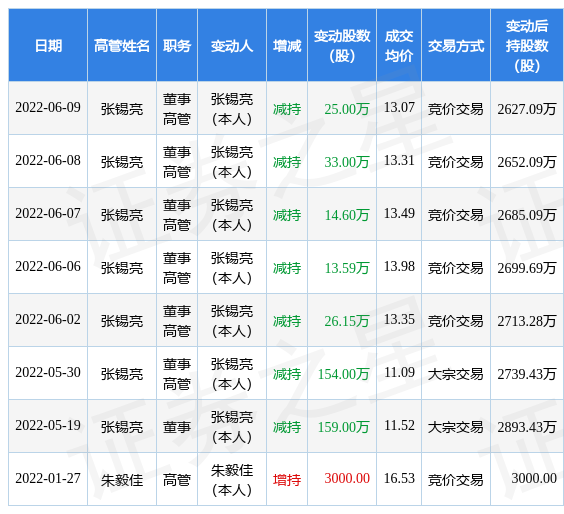Click the average price 13.98

399,266
